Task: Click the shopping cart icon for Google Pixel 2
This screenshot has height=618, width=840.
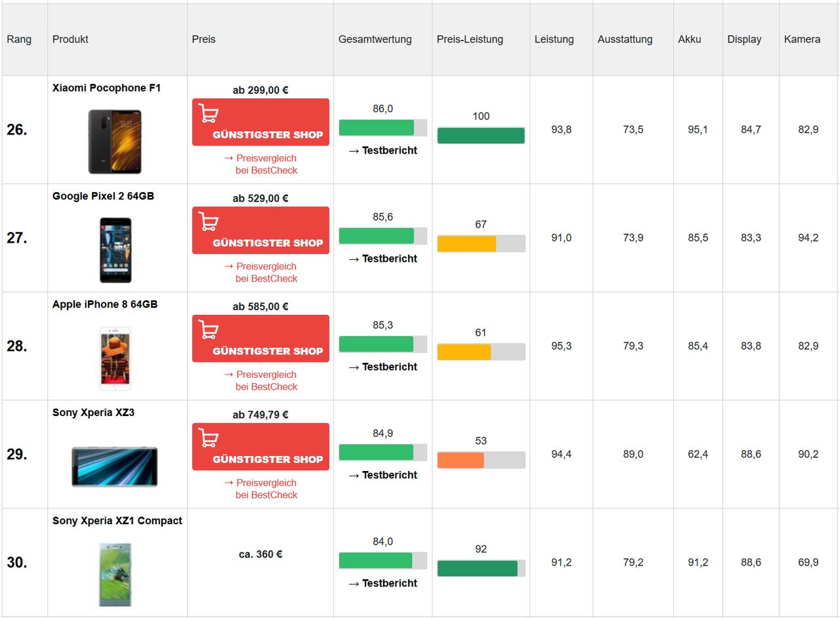Action: (209, 222)
